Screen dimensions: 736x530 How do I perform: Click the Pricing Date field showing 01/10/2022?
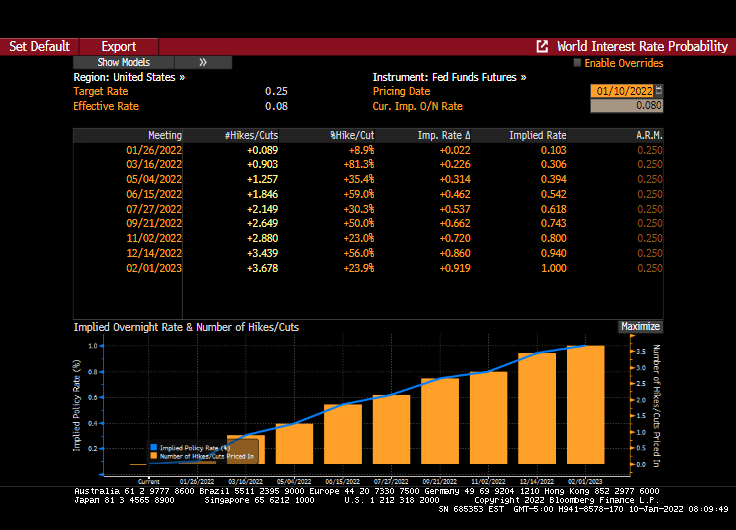(x=621, y=91)
